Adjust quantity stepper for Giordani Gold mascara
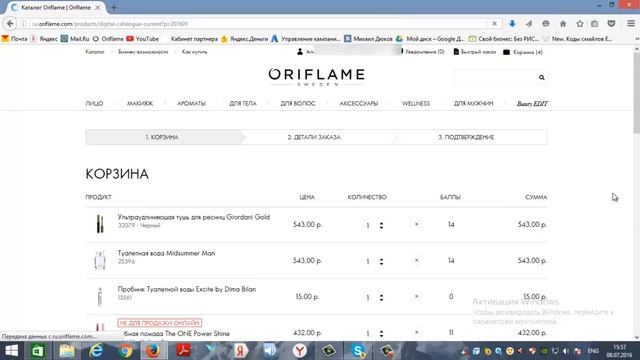Image resolution: width=640 pixels, height=360 pixels. [x=381, y=225]
